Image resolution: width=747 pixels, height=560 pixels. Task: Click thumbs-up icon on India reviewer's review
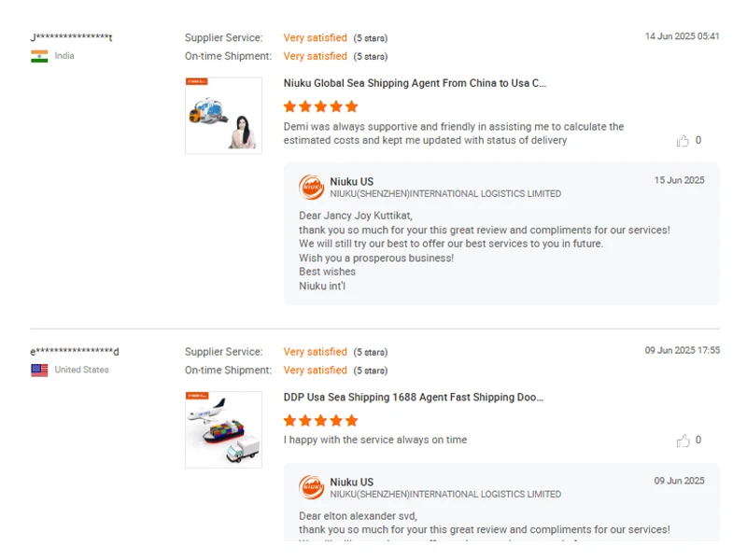pos(683,141)
